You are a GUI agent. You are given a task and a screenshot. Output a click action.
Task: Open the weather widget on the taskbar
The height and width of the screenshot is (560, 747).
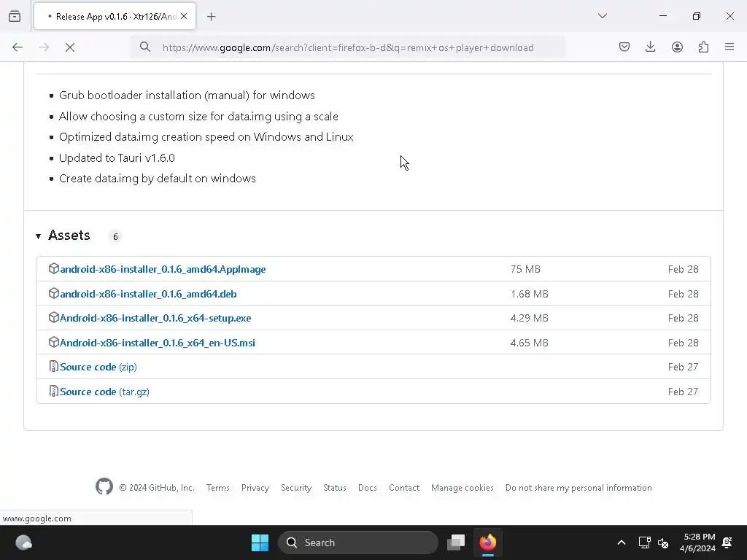23,542
